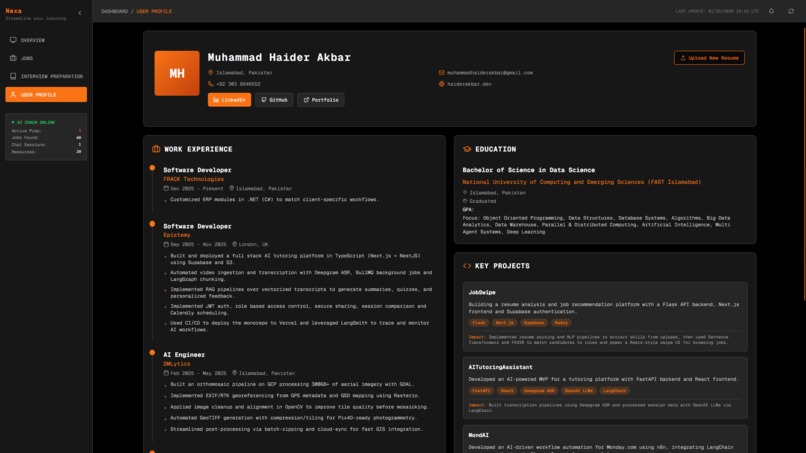Click the page vertical scrollbar

(803, 165)
